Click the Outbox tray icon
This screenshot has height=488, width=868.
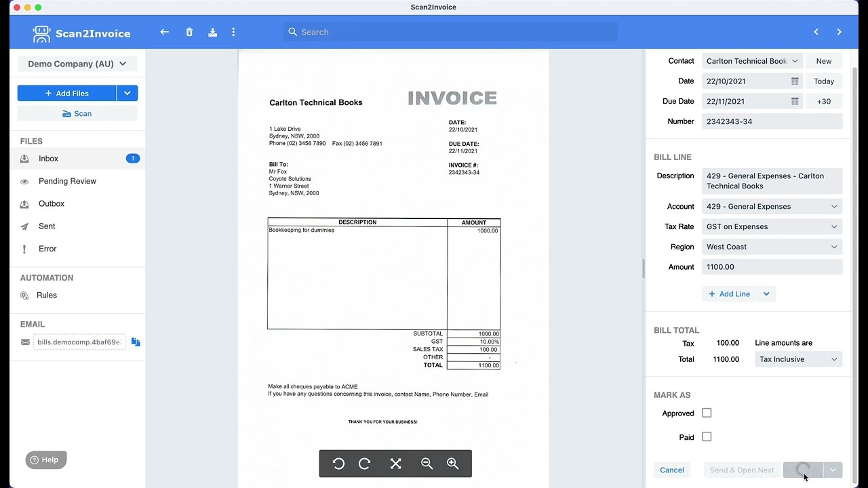pyautogui.click(x=24, y=204)
